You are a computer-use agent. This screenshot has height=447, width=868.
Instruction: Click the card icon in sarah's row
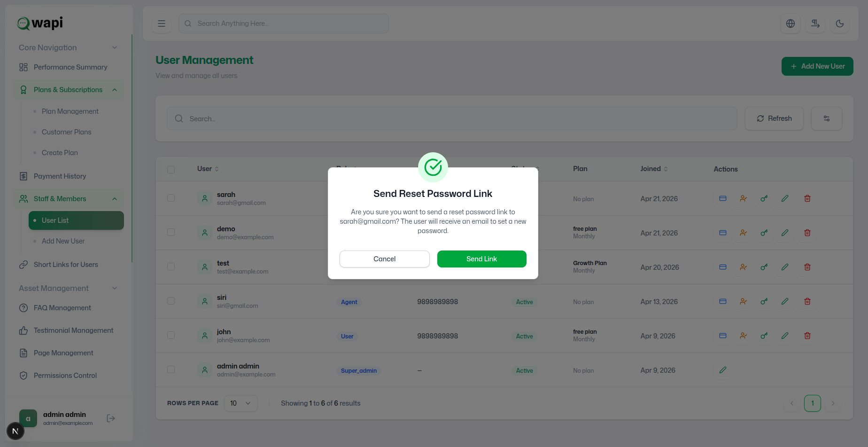tap(723, 198)
